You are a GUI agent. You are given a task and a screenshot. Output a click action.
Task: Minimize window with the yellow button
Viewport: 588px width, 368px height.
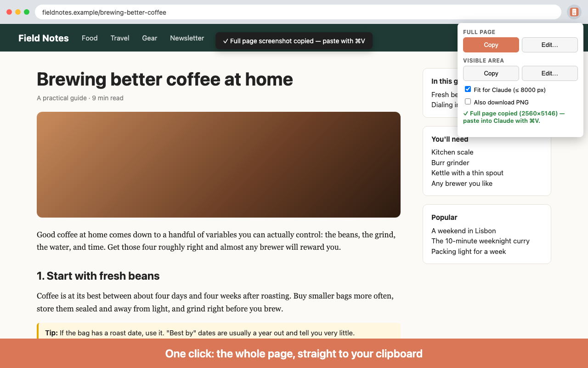point(18,12)
